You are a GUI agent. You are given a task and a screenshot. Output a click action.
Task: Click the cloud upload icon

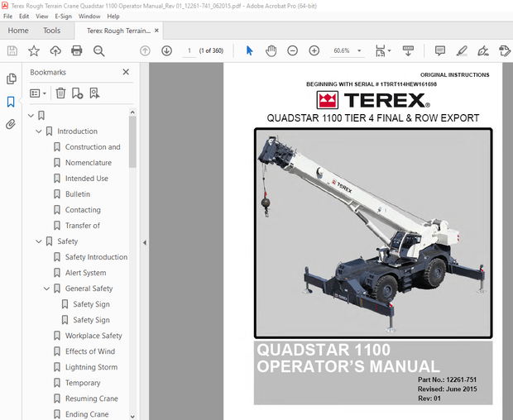coord(55,50)
